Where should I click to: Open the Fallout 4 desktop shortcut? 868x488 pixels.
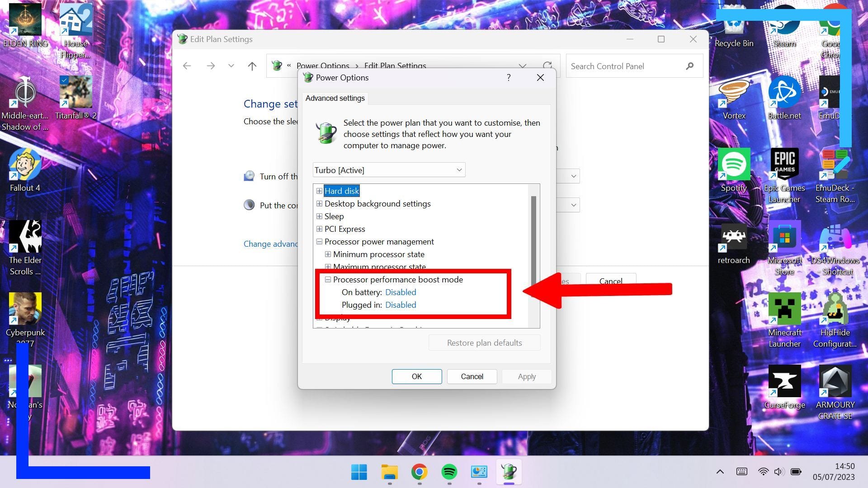[25, 164]
